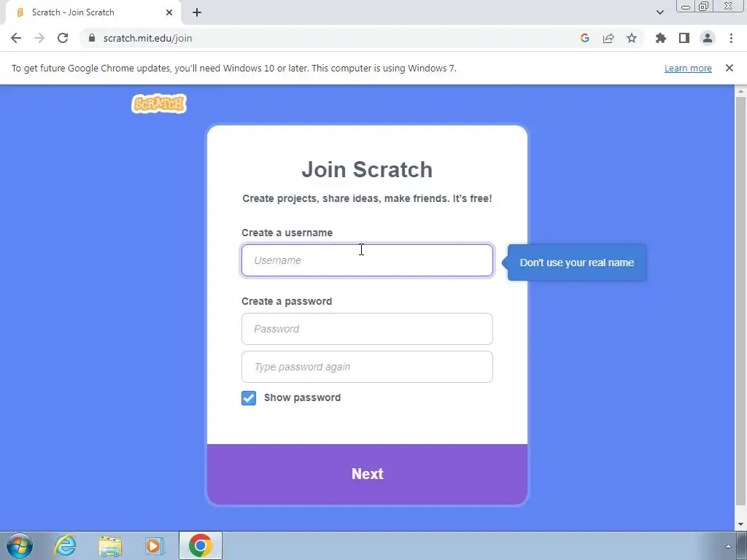Viewport: 747px width, 560px height.
Task: Show hidden system tray icons arrow
Action: [728, 546]
